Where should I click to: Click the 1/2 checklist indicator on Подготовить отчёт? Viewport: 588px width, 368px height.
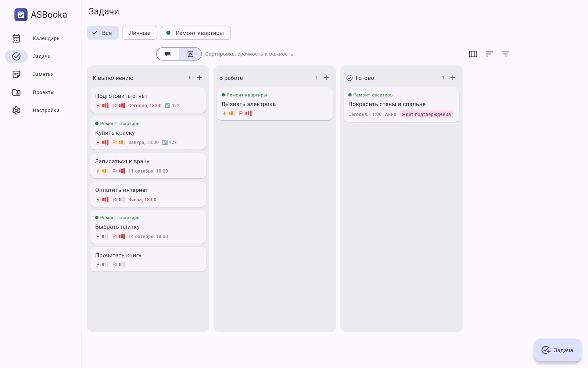pyautogui.click(x=172, y=106)
